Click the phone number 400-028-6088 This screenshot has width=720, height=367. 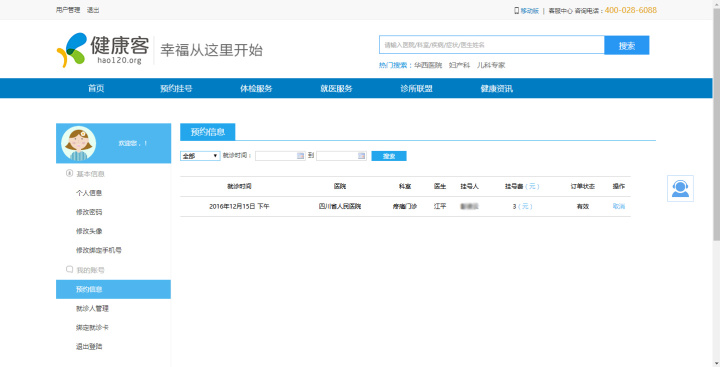coord(630,10)
